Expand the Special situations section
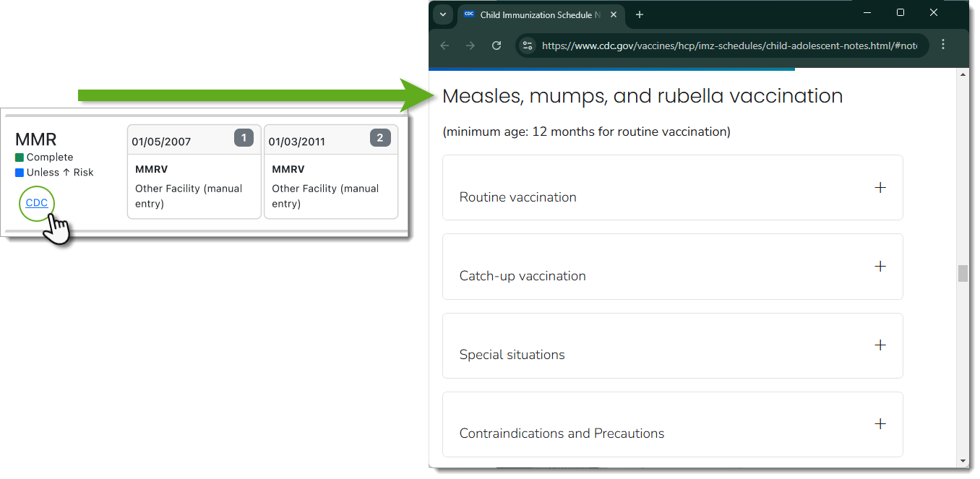980x479 pixels. pos(880,345)
